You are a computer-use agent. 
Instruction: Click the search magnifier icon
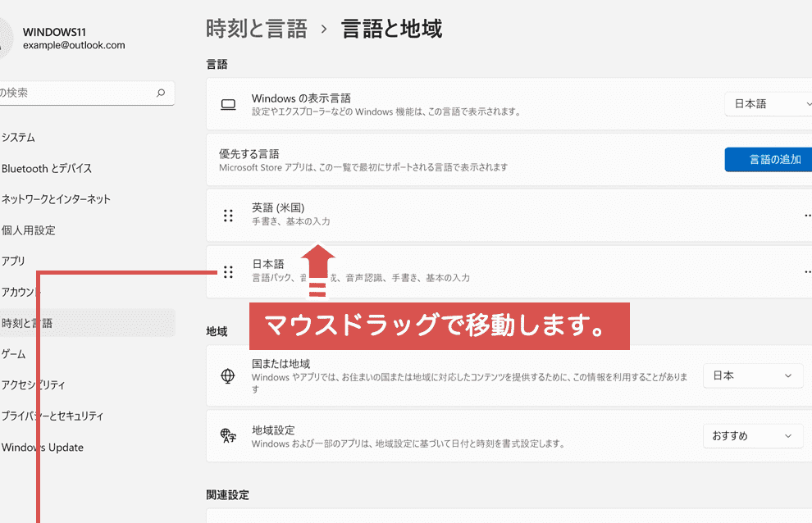[161, 93]
